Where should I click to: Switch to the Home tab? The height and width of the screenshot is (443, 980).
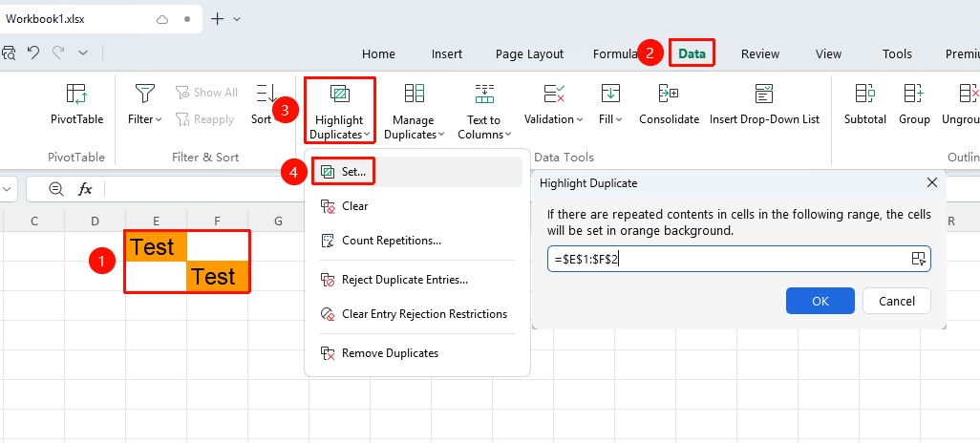tap(379, 54)
